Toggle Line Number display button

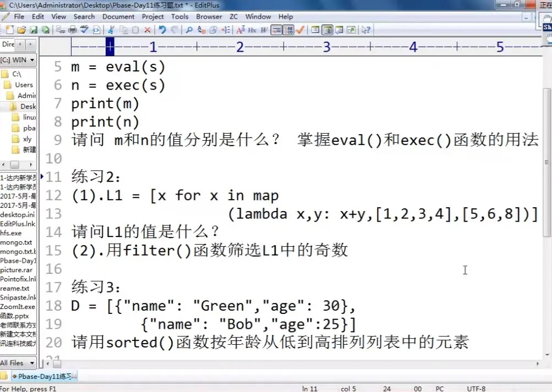pyautogui.click(x=289, y=30)
